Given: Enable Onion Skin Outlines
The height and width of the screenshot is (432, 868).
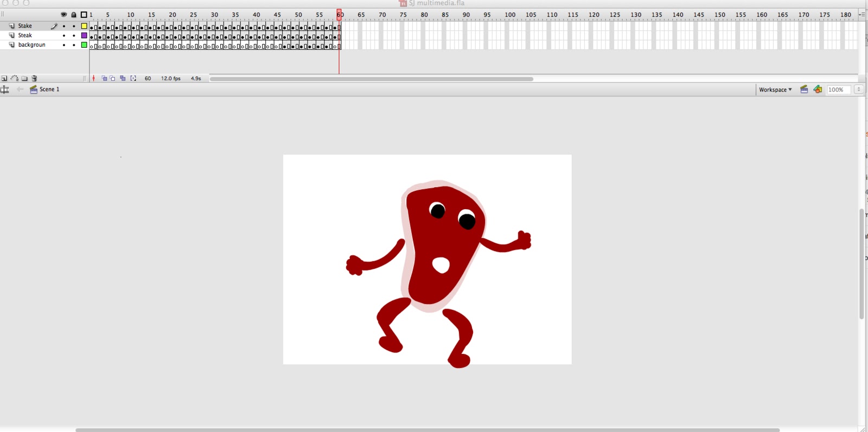Looking at the screenshot, I should [x=113, y=79].
